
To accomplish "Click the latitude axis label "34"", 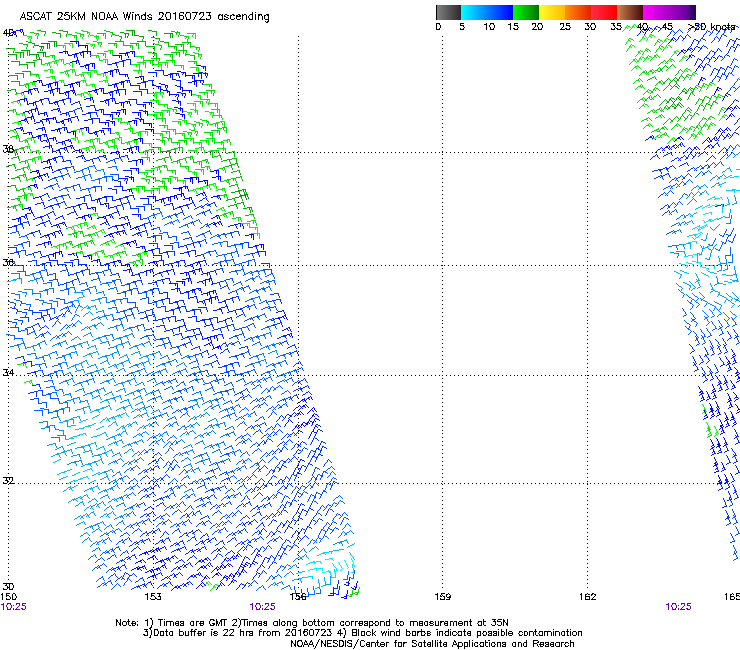I will (x=8, y=372).
